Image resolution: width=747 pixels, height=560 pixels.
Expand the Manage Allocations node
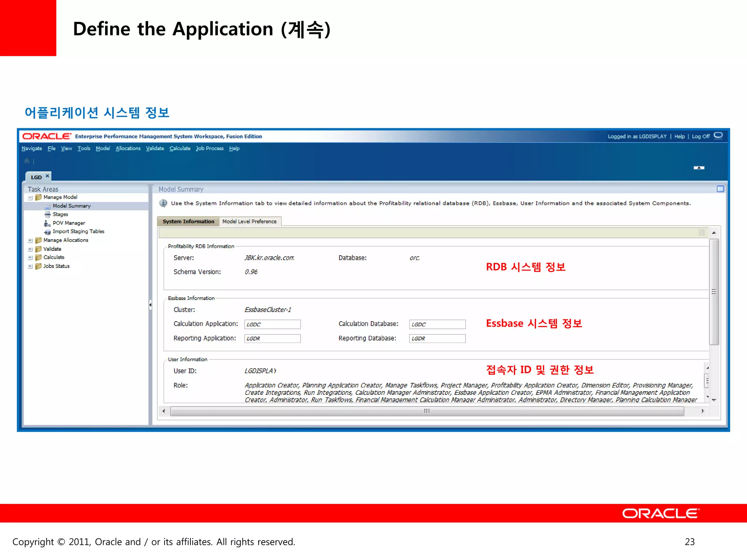(x=30, y=241)
